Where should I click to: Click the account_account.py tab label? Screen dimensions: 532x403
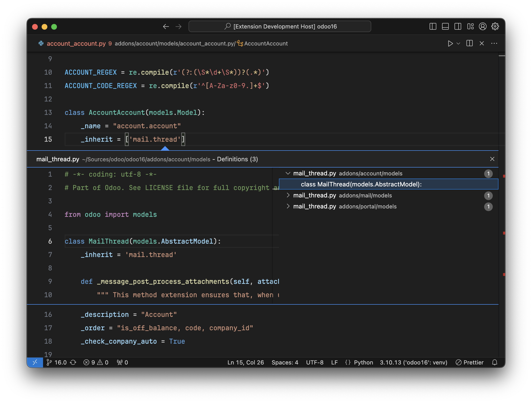point(76,44)
